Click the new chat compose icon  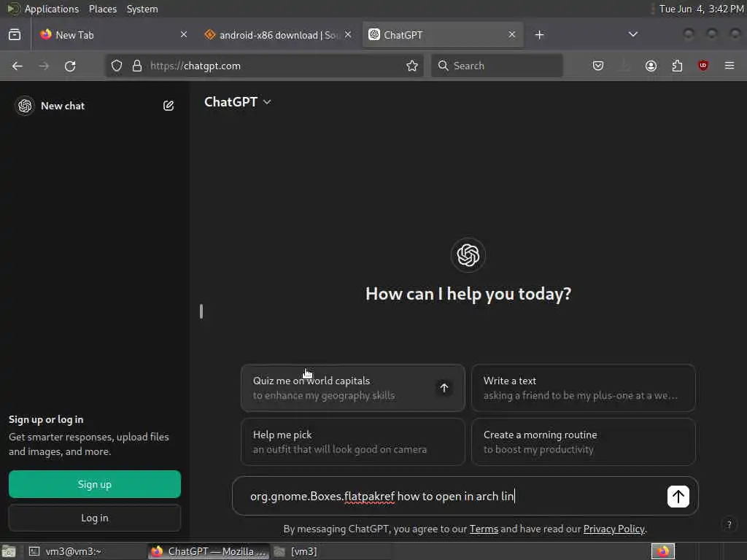click(x=169, y=106)
